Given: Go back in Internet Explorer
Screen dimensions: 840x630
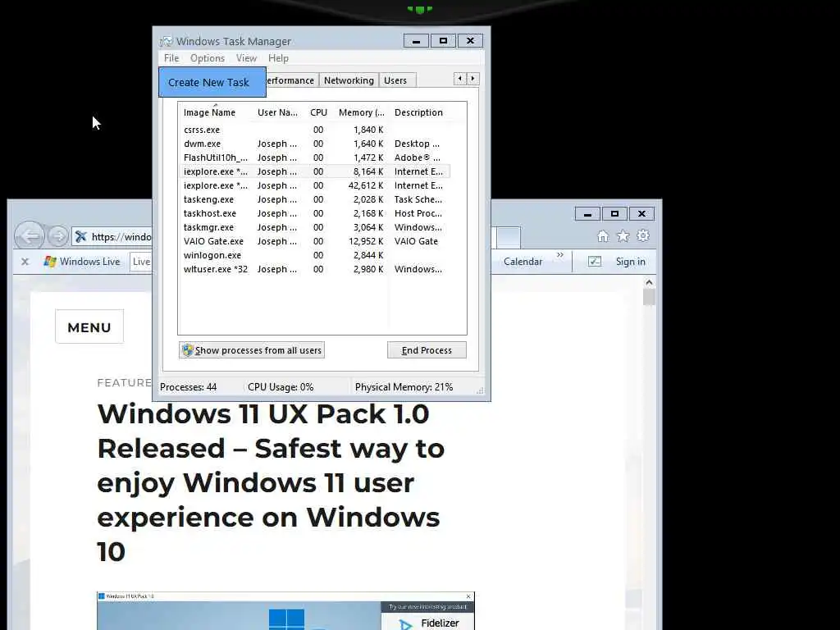Looking at the screenshot, I should coord(30,235).
